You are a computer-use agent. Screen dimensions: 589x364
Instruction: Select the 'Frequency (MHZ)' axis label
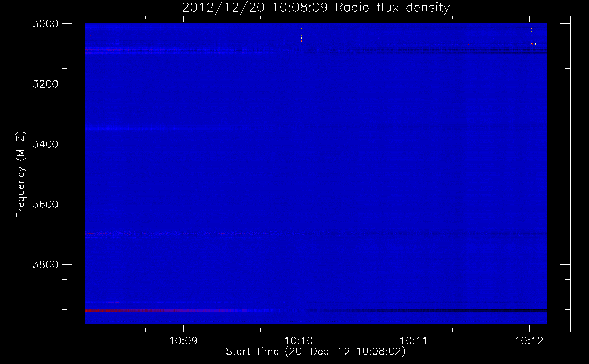pyautogui.click(x=21, y=175)
